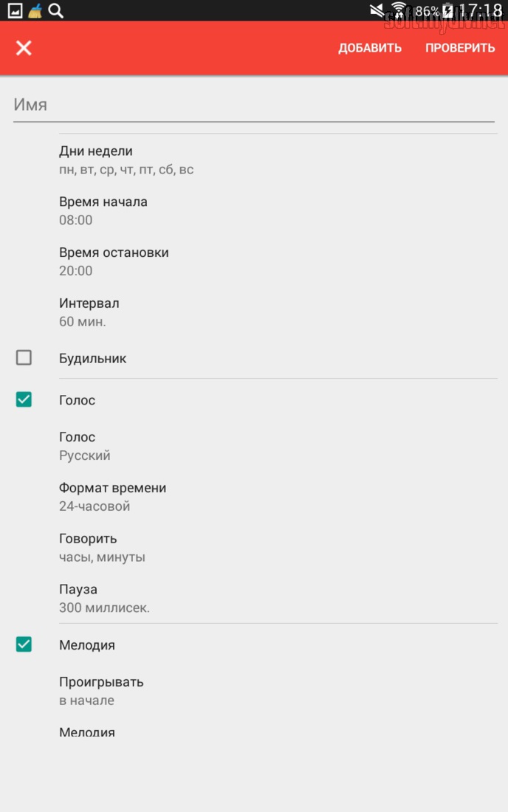Tap the ПРОВЕРИТЬ button
The height and width of the screenshot is (812, 508).
coord(460,48)
